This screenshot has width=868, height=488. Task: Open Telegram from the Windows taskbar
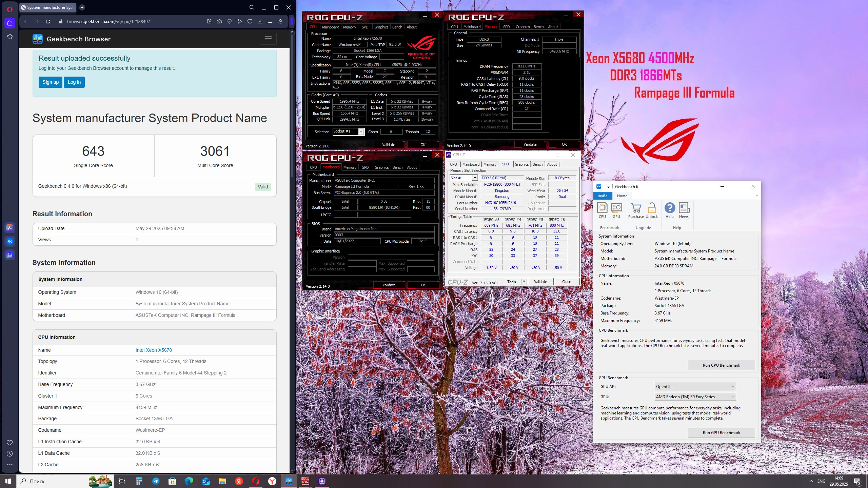pyautogui.click(x=156, y=481)
